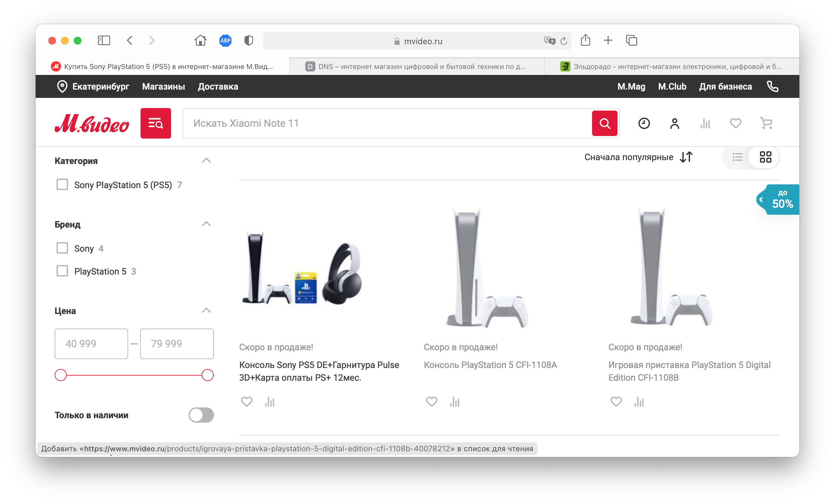Check the PlayStation 5 brand checkbox
Image resolution: width=835 pixels, height=504 pixels.
click(62, 271)
